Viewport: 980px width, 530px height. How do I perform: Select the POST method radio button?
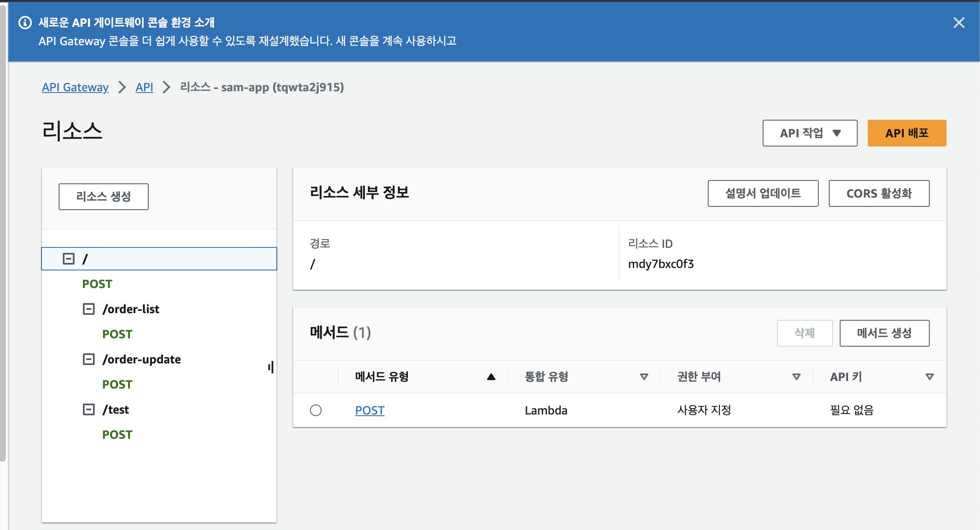[316, 410]
